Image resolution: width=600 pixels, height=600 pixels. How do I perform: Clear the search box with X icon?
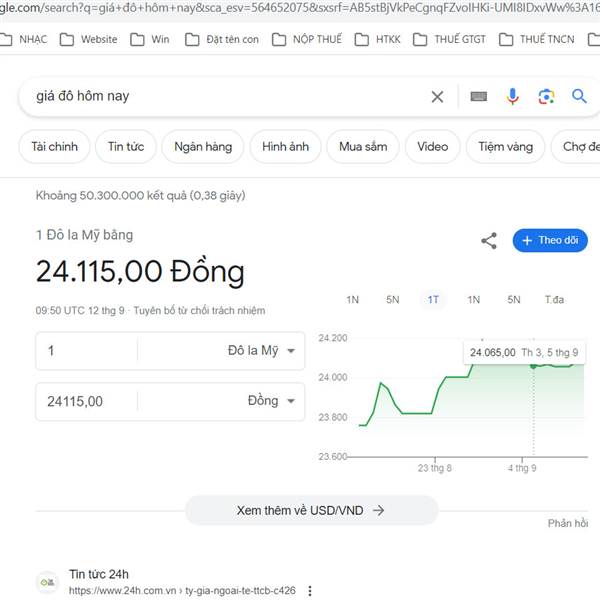coord(437,97)
